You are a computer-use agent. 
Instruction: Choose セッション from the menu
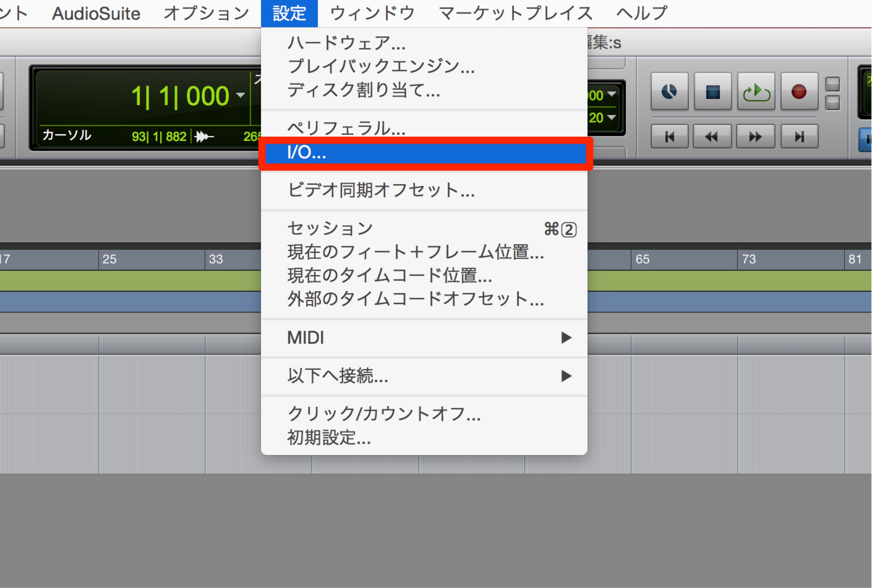click(424, 228)
